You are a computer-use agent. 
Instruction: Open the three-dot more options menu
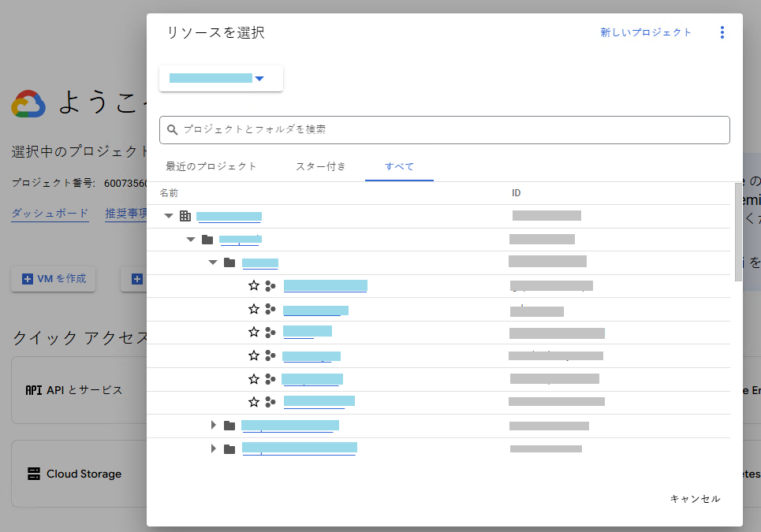click(x=722, y=32)
